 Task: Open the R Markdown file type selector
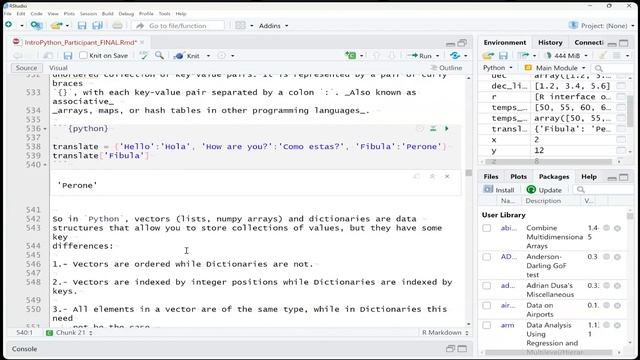(x=445, y=333)
